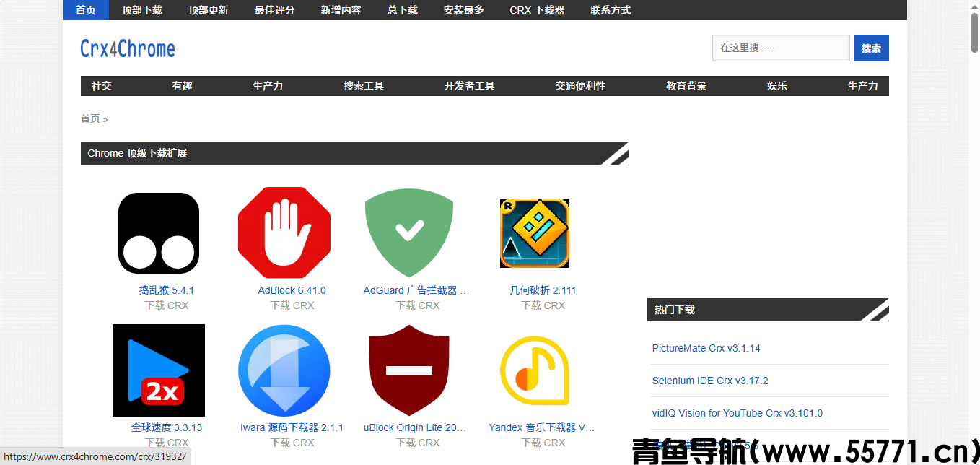This screenshot has height=465, width=980.
Task: Click the blue 搜索 button
Action: point(871,48)
